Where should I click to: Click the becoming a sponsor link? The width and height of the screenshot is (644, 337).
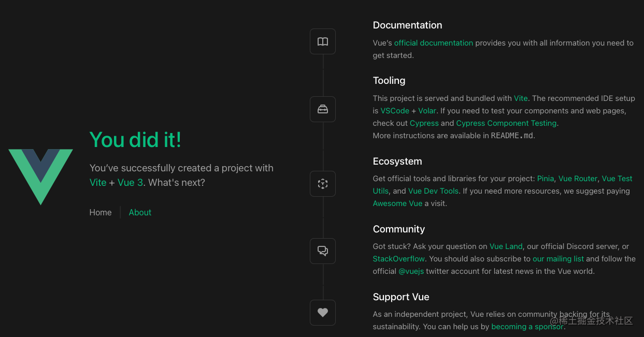pos(527,326)
